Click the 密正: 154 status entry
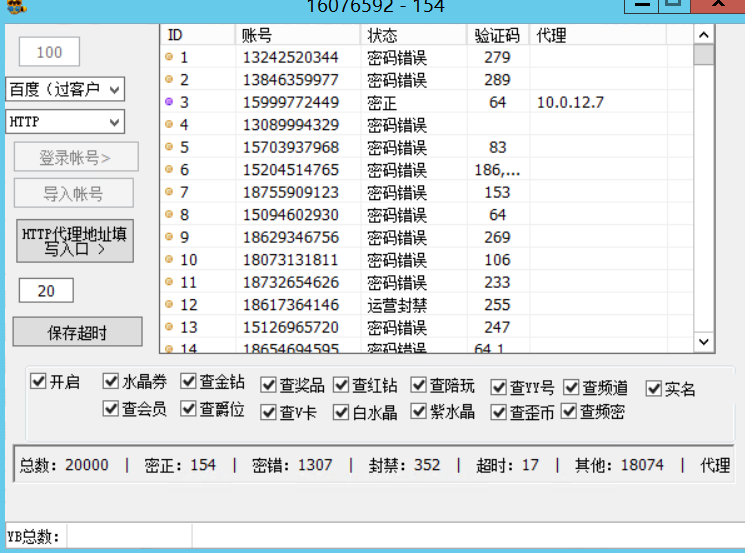 [x=180, y=464]
